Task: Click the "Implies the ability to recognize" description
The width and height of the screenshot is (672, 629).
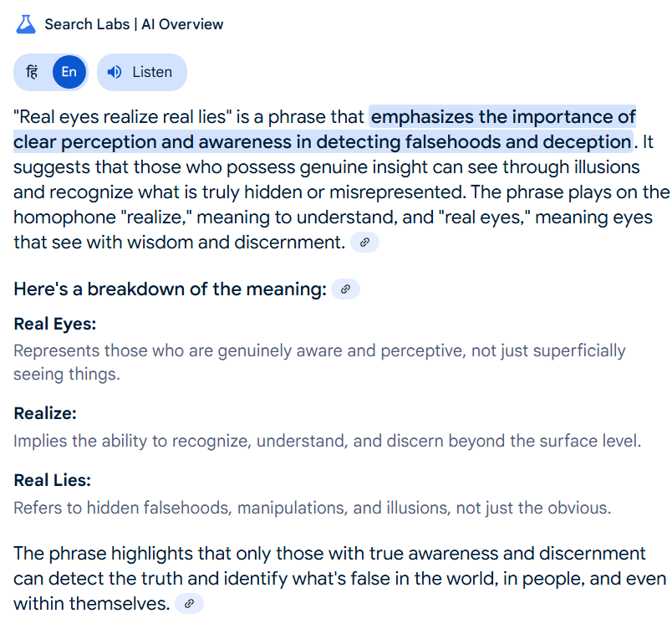Action: click(x=328, y=441)
